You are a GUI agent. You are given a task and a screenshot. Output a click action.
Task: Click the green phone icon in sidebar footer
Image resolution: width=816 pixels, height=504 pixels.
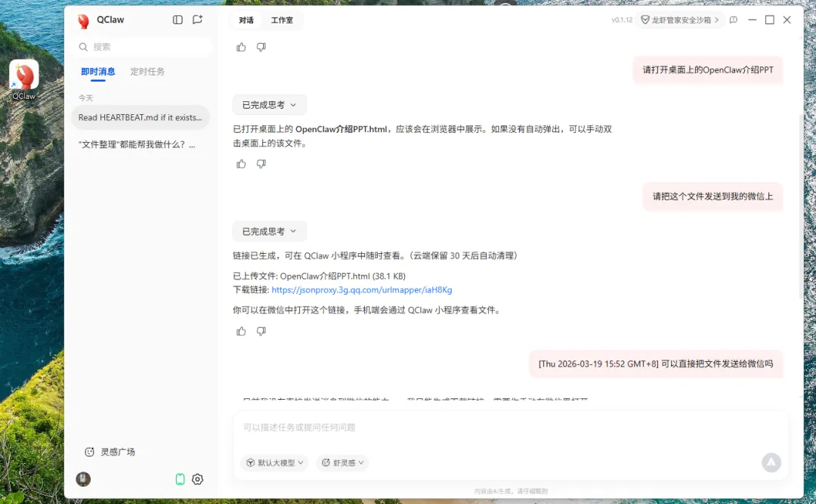[180, 479]
